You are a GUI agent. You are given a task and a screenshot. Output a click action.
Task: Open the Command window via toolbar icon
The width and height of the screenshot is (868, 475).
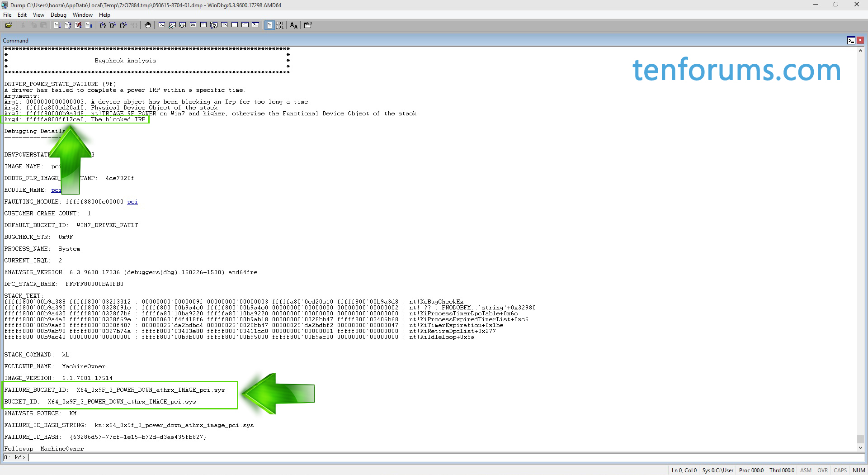(x=162, y=25)
